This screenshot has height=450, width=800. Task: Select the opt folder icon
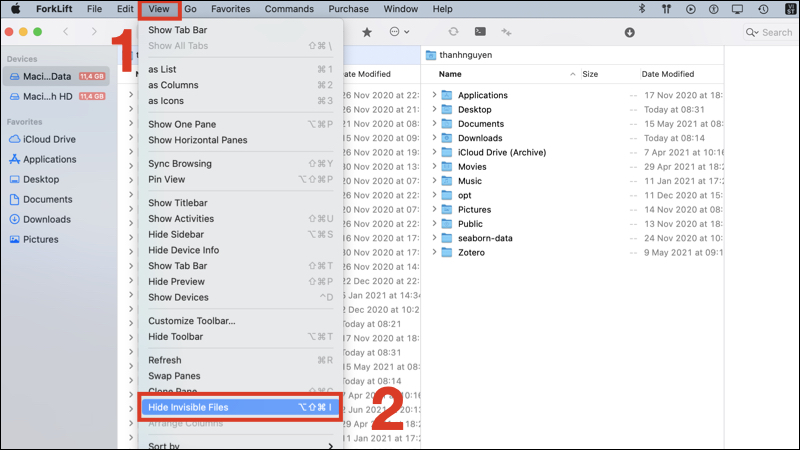447,195
